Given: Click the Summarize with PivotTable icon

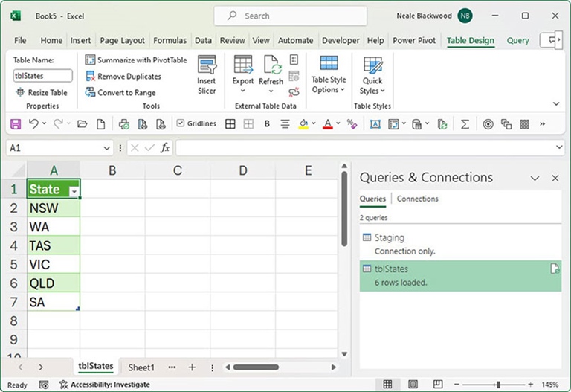Looking at the screenshot, I should (90, 60).
